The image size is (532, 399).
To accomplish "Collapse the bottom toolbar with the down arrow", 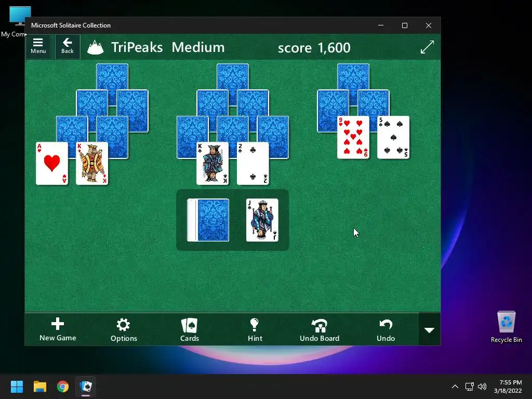I will coord(430,329).
